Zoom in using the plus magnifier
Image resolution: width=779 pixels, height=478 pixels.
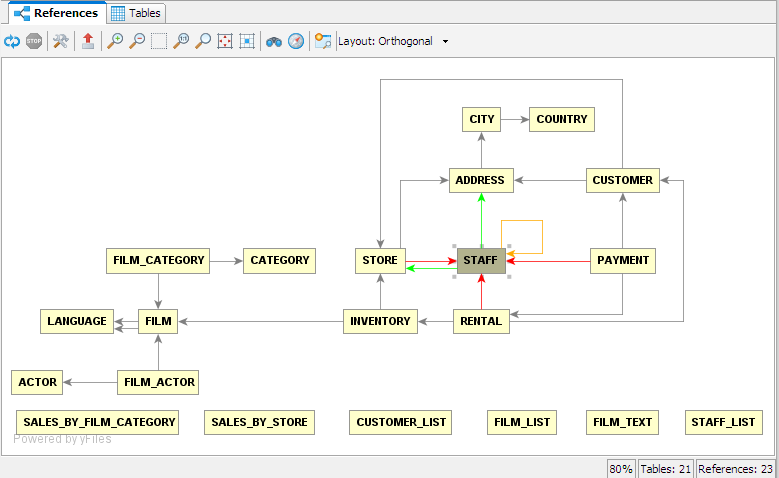(116, 42)
